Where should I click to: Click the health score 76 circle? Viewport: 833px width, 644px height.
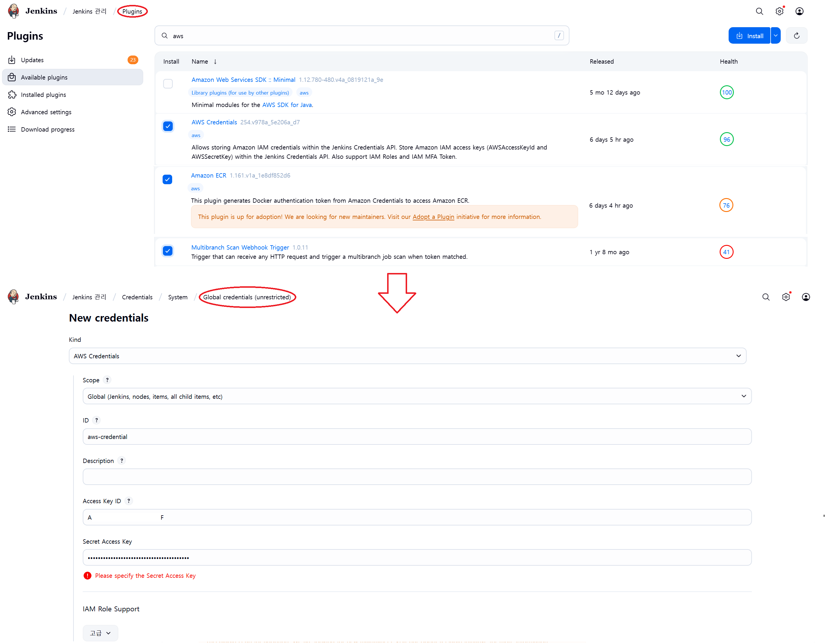pos(726,205)
